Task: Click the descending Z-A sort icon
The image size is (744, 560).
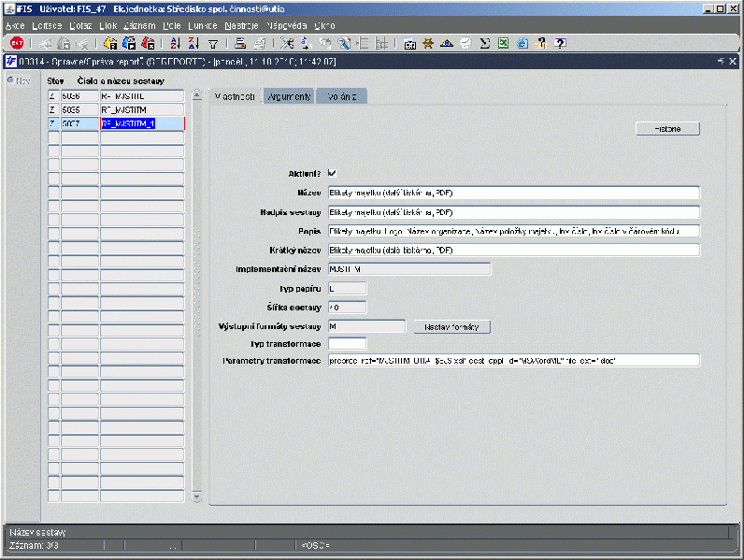Action: [x=193, y=43]
